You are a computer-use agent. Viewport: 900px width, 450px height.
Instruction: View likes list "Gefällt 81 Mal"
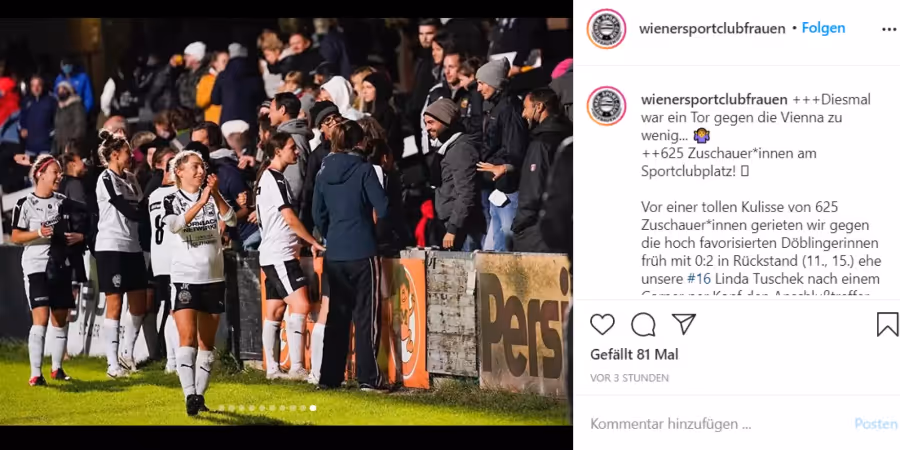coord(634,355)
